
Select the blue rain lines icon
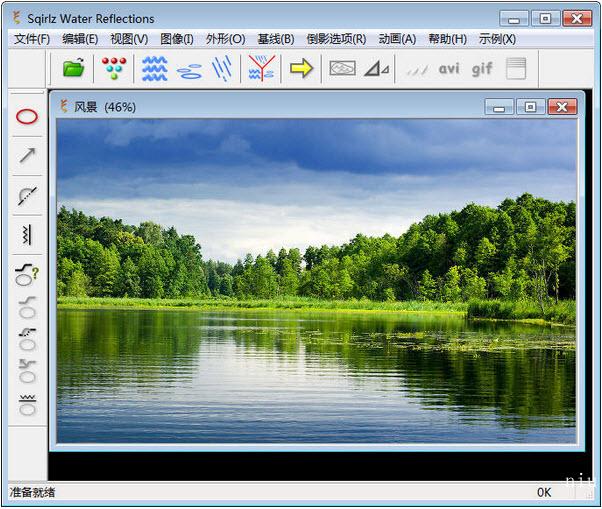(x=222, y=68)
